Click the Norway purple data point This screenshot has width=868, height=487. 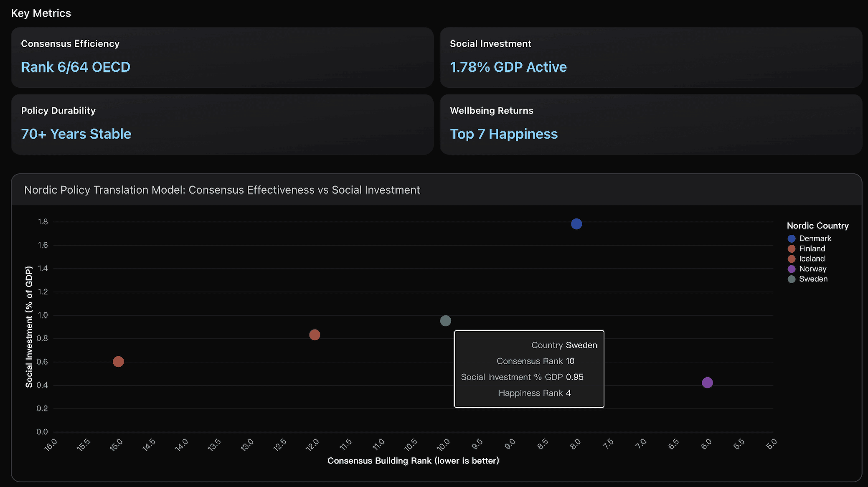click(707, 383)
